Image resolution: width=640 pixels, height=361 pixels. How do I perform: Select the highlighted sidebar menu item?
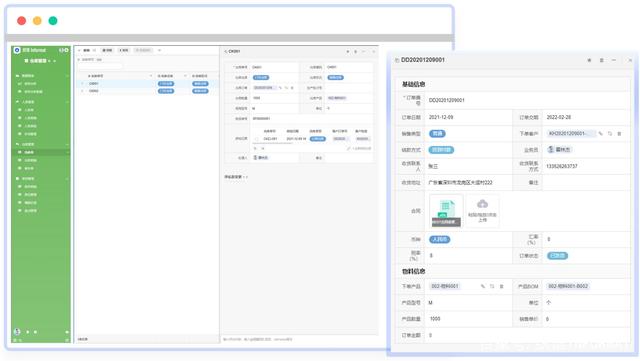[41, 152]
